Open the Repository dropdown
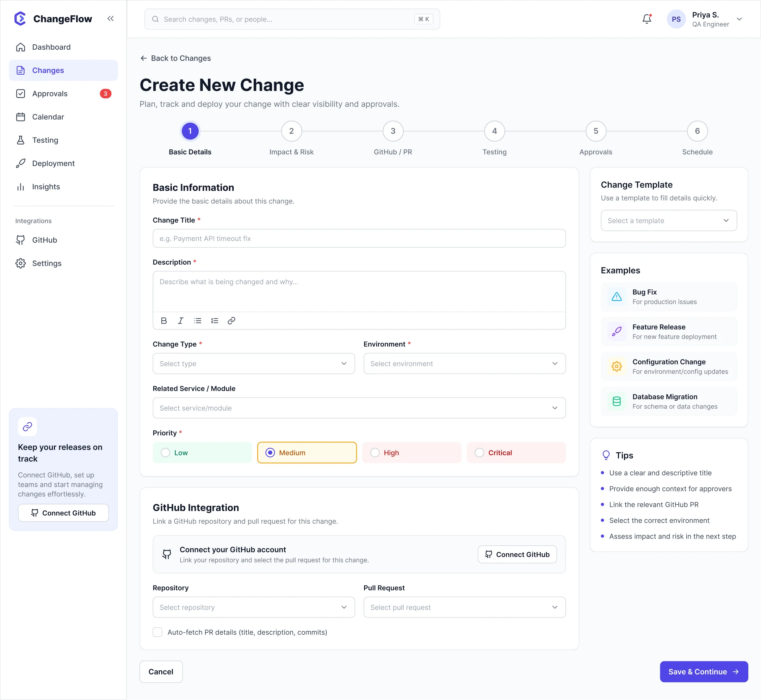 (x=254, y=608)
